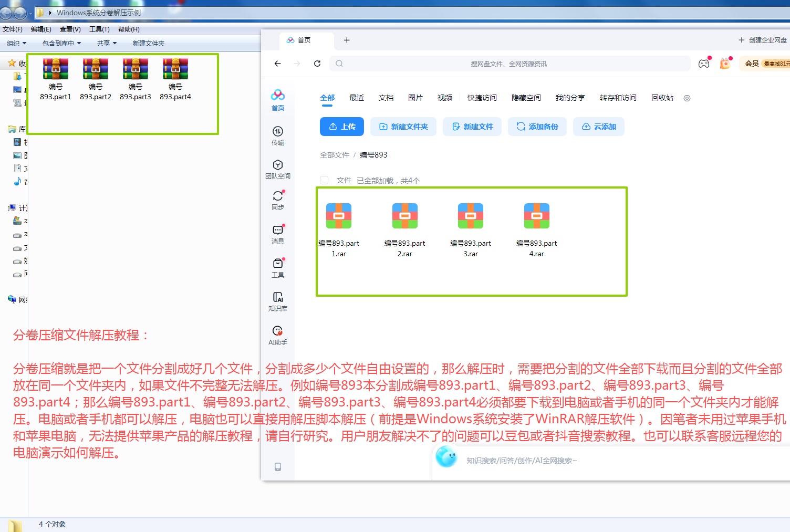Focus the 搜网盘文件 search field
Screen dimensions: 790x532
(510, 64)
